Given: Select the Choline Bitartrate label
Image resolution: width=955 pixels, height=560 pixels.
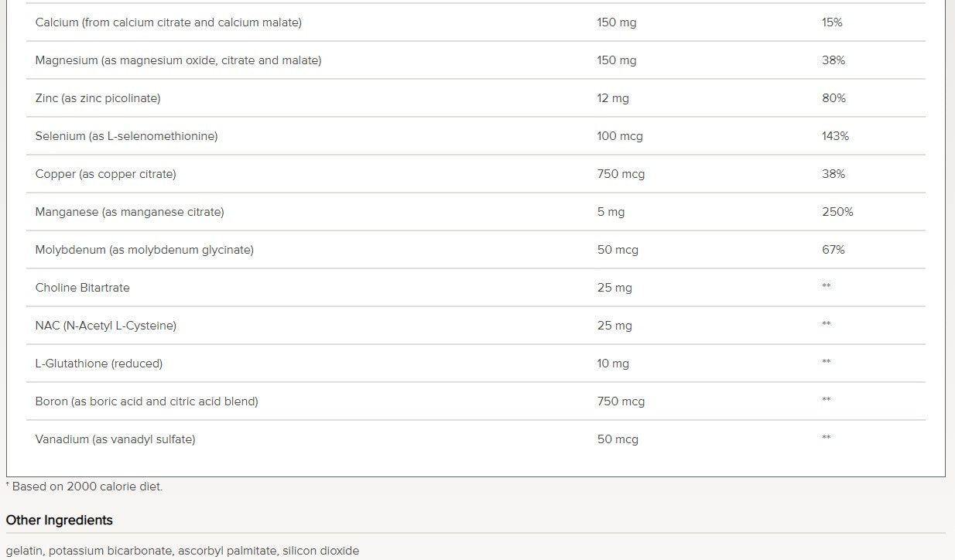Looking at the screenshot, I should 82,288.
